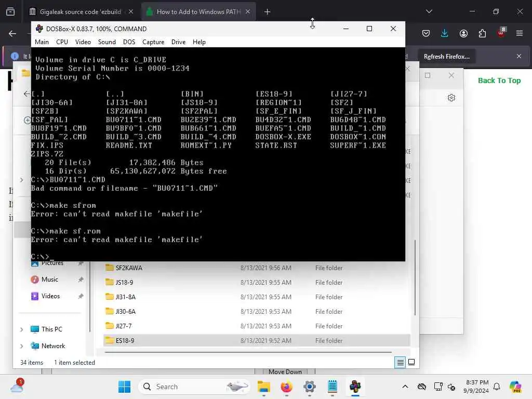Open the Settings app from the taskbar
This screenshot has height=399, width=532.
coord(310,387)
